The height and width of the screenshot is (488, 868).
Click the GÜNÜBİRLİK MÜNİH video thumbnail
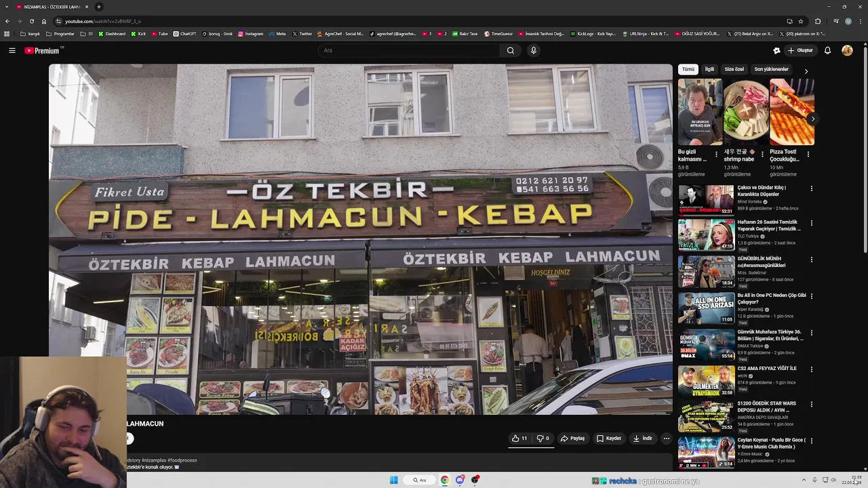coord(706,271)
